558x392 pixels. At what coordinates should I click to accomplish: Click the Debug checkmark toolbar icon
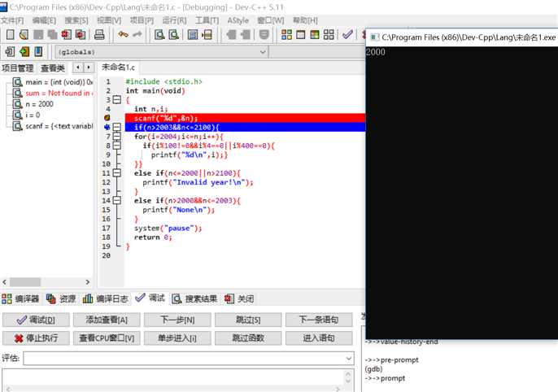(x=347, y=34)
